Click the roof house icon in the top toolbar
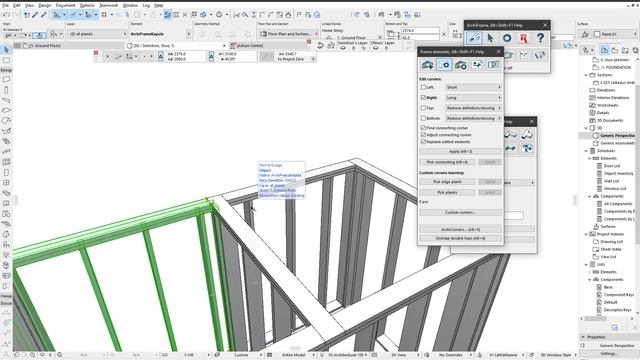This screenshot has width=640, height=360. pos(289,15)
